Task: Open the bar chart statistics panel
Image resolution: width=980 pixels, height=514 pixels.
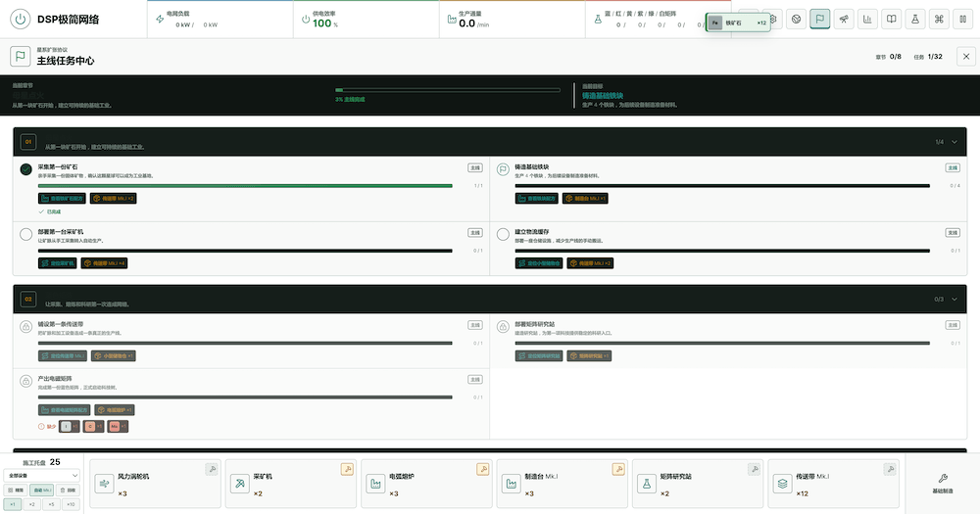Action: click(867, 19)
